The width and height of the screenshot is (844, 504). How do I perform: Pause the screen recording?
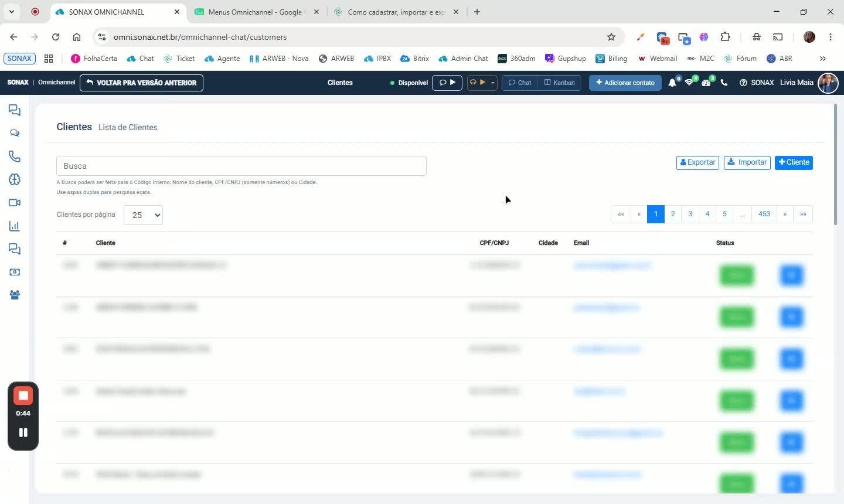pos(23,433)
